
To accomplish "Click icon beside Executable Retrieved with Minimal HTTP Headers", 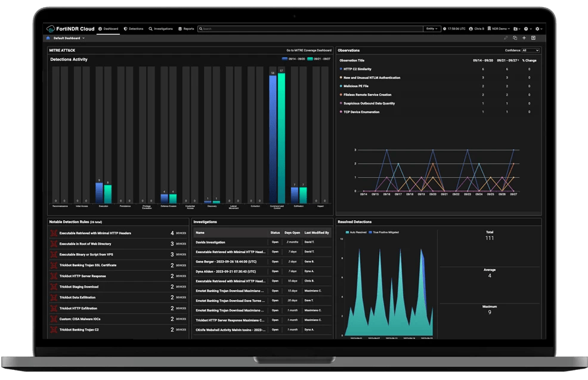I will click(x=54, y=233).
